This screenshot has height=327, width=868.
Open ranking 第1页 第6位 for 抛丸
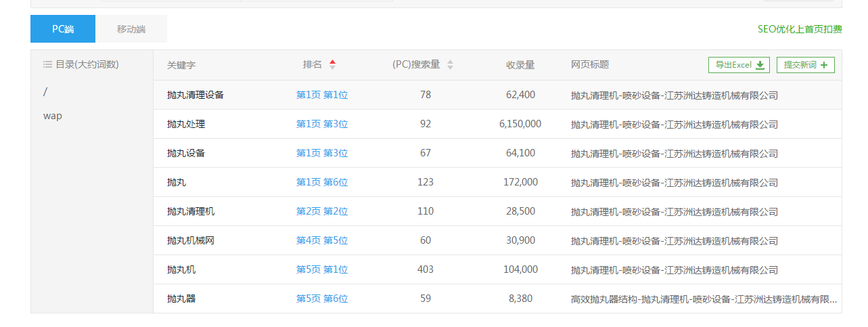click(322, 183)
